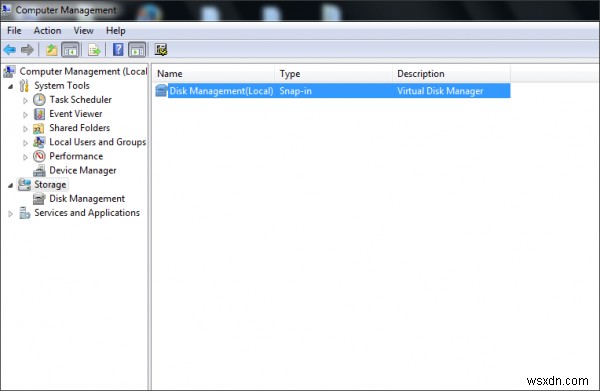Click the System Tools wrench icon

(24, 86)
